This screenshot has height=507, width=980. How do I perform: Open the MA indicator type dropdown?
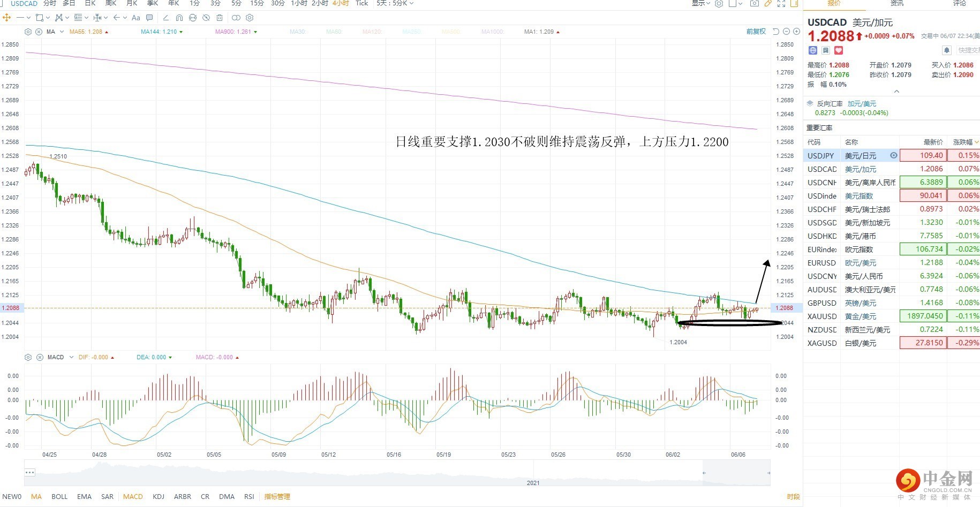[62, 32]
